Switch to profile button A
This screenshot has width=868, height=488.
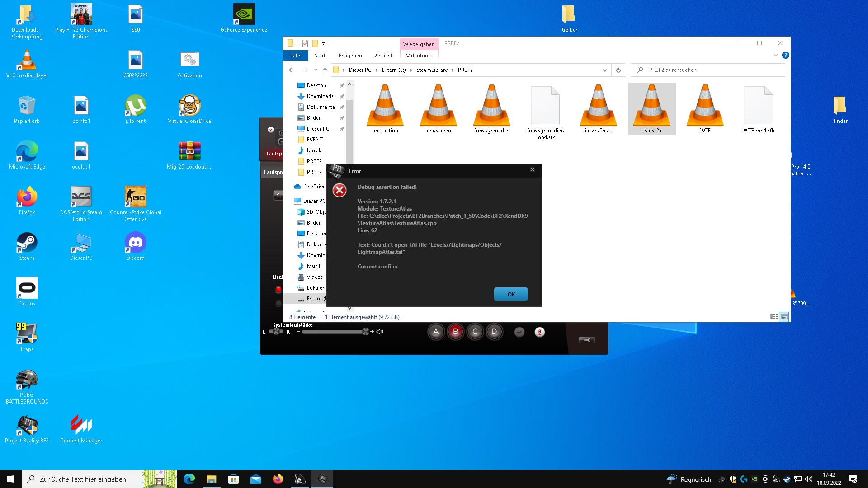pos(436,332)
